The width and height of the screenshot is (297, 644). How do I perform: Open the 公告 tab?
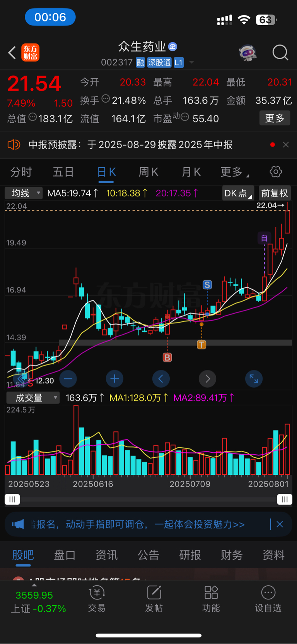click(148, 555)
